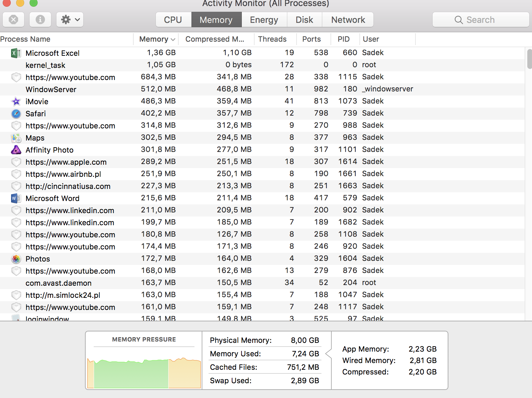Viewport: 532px width, 398px height.
Task: Click the Compressed 2,20 GB value
Action: pyautogui.click(x=423, y=372)
